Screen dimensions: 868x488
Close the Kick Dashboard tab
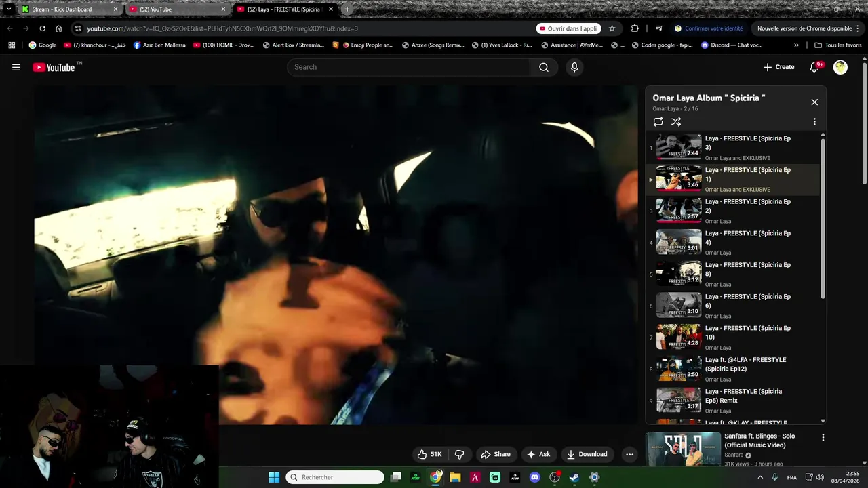[x=115, y=9]
